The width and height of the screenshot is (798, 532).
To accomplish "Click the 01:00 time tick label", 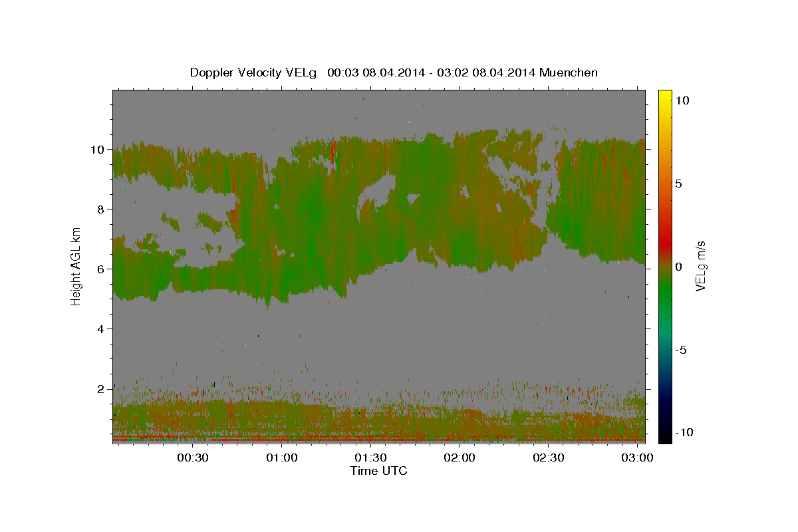I will point(282,458).
